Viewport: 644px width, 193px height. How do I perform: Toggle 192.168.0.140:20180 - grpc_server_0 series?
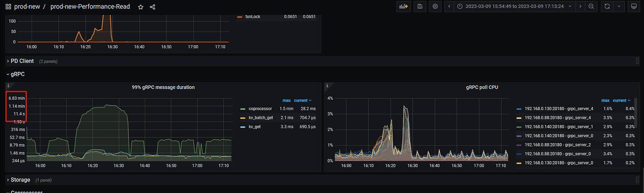click(x=559, y=136)
